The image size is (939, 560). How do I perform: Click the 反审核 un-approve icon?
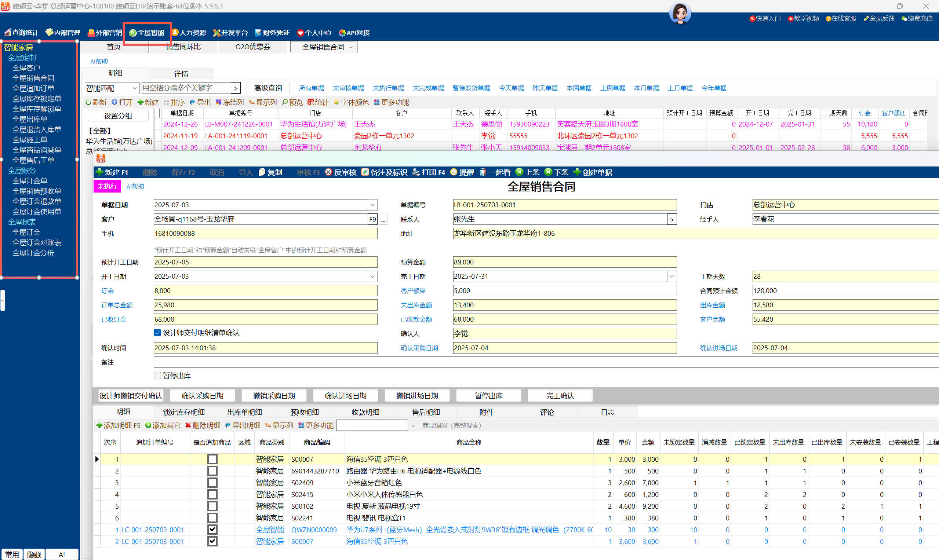(328, 172)
